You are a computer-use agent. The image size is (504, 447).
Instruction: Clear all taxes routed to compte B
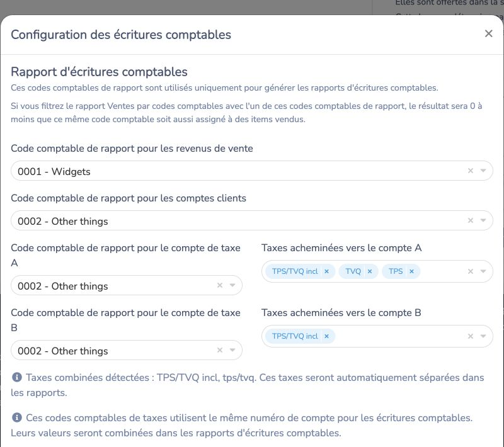(x=470, y=336)
